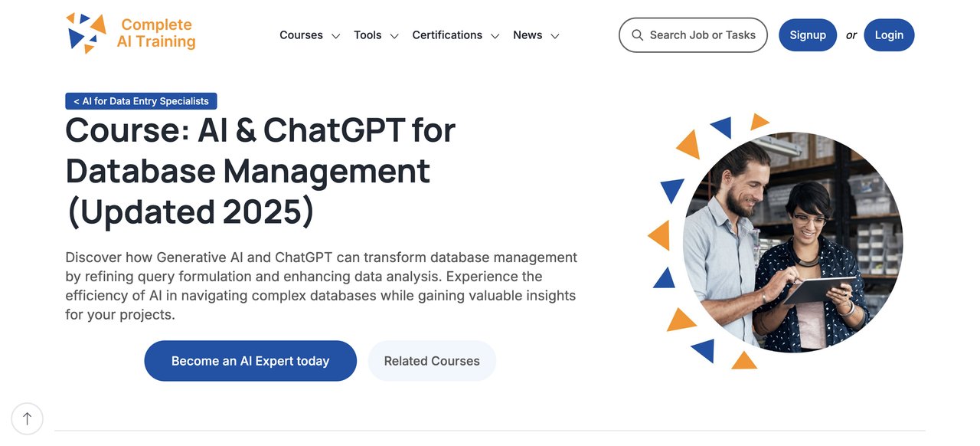Viewport: 980px width, 446px height.
Task: Open the Certifications menu
Action: pyautogui.click(x=447, y=35)
